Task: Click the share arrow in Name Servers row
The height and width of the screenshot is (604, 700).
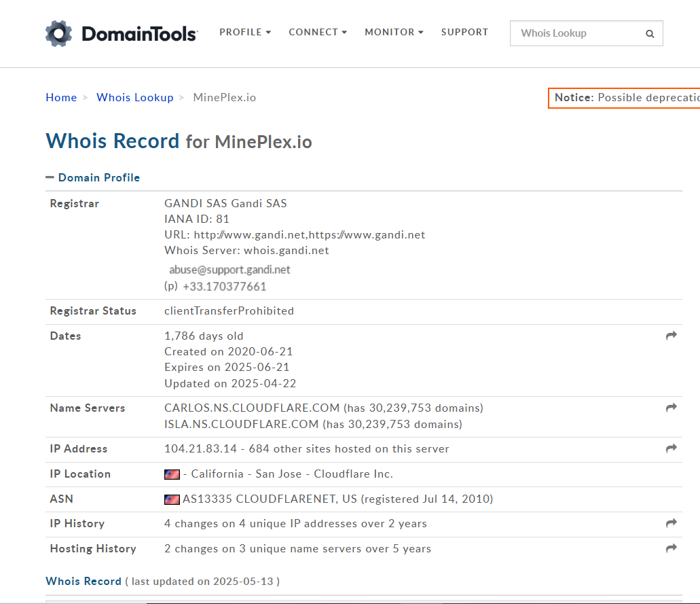Action: pos(671,408)
